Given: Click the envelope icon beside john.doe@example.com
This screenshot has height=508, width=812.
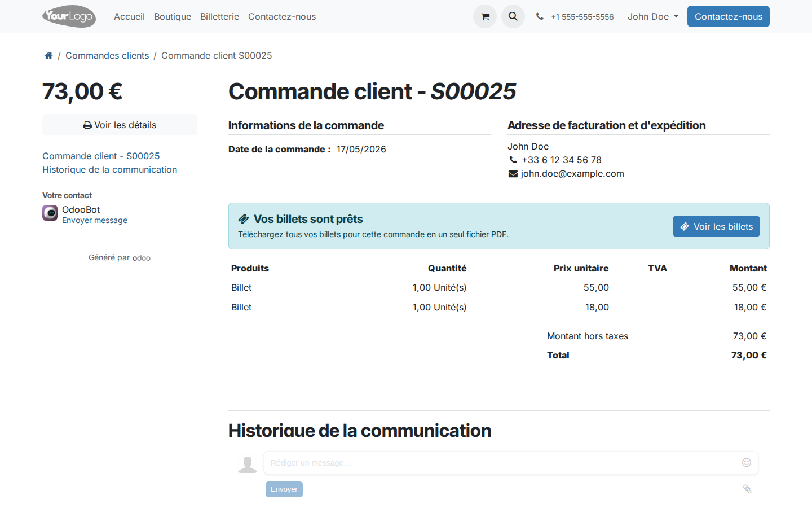Looking at the screenshot, I should [x=513, y=174].
